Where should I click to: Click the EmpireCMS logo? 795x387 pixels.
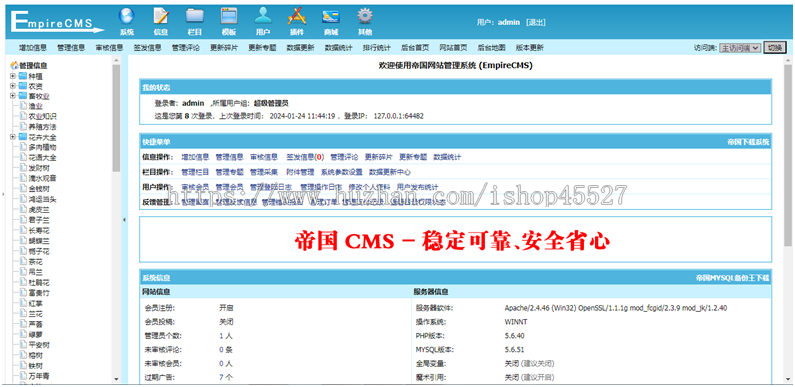click(x=57, y=22)
